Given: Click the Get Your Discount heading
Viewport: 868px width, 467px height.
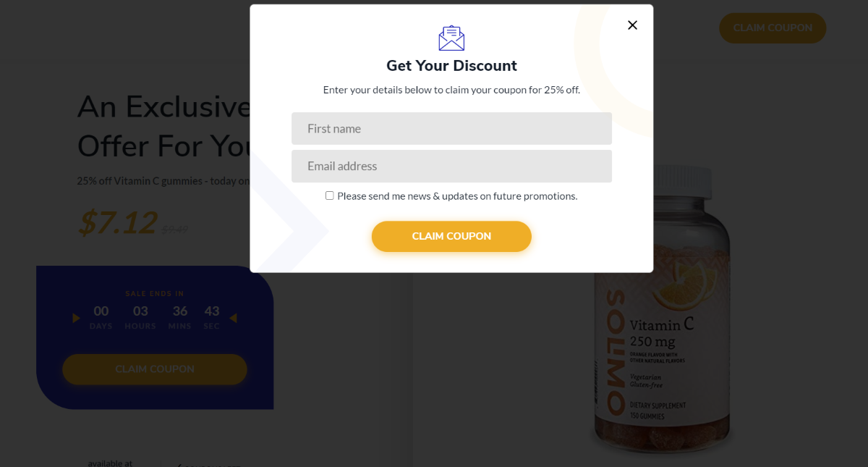Looking at the screenshot, I should (x=451, y=65).
